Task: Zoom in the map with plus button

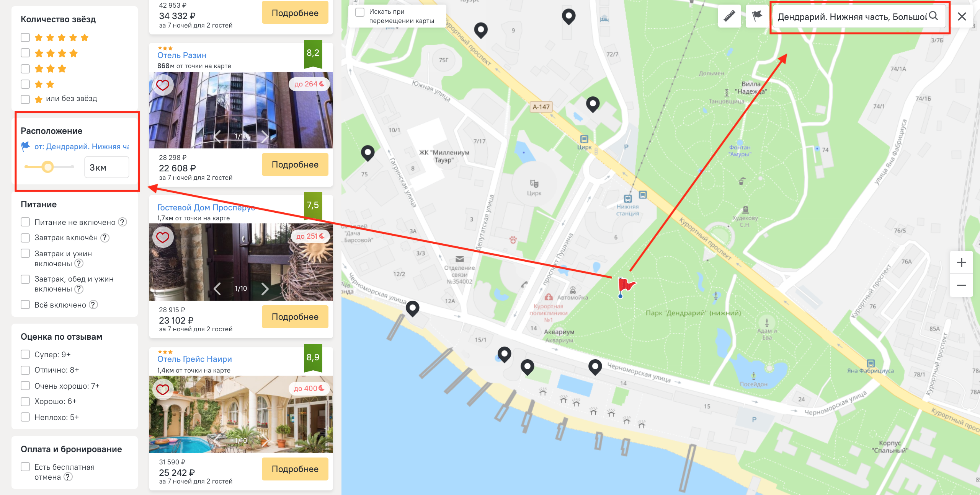Action: click(961, 262)
